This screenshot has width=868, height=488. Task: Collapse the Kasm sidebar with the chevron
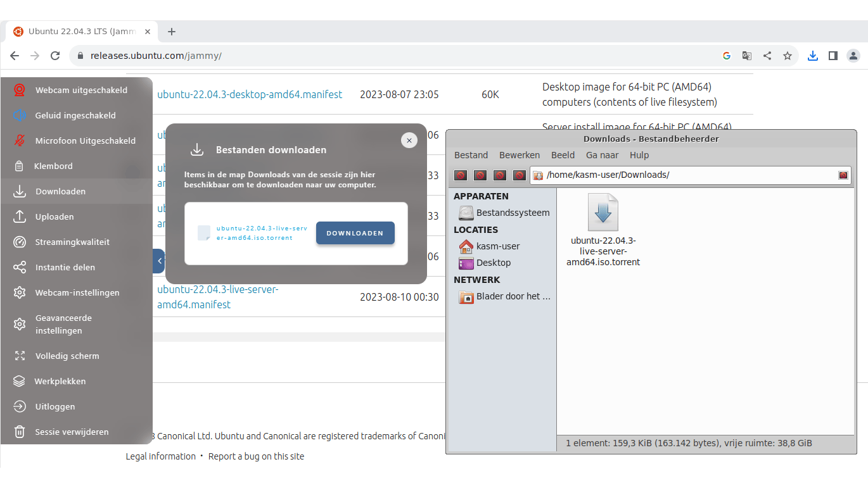tap(159, 261)
